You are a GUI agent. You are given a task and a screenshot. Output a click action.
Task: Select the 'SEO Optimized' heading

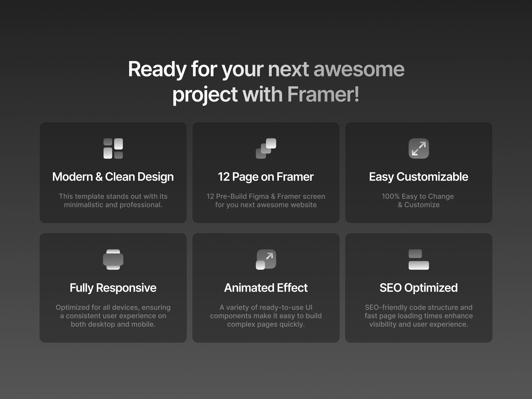[x=418, y=288]
